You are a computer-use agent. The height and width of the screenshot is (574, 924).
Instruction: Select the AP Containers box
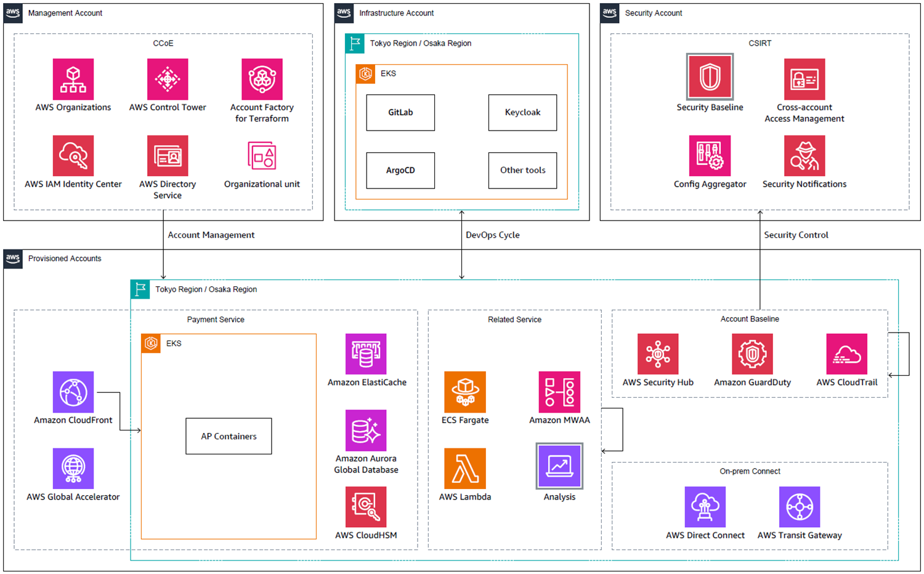click(x=229, y=436)
